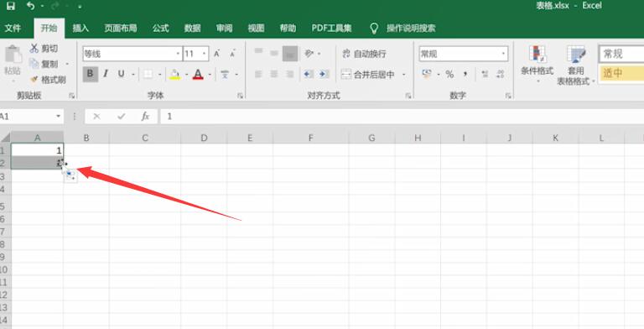The image size is (644, 329).
Task: Open the font name 等线 combo box
Action: [132, 54]
